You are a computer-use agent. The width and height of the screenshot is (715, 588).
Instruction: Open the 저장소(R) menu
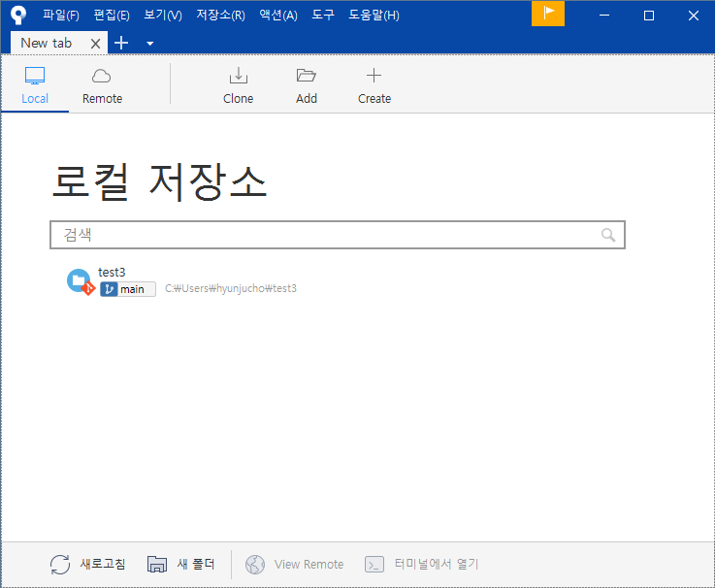220,16
